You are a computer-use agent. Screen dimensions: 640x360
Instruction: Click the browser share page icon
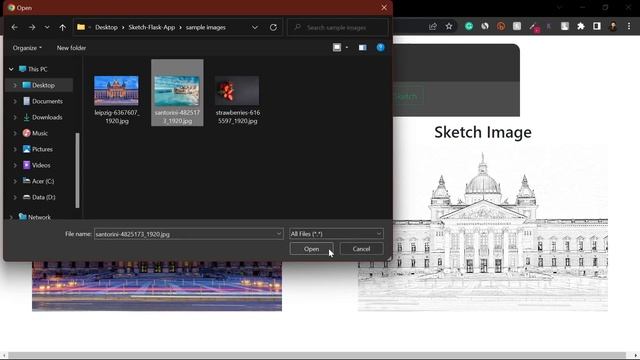tap(433, 27)
